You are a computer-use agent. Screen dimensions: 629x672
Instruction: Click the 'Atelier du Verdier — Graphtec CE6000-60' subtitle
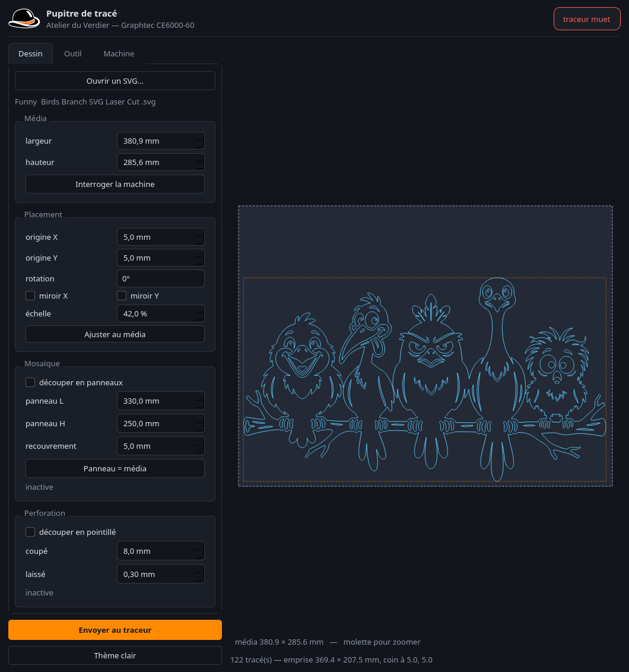click(x=120, y=26)
